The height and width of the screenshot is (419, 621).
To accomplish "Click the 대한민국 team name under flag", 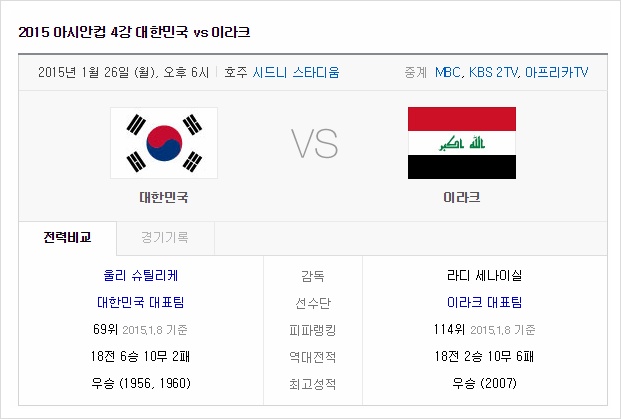I will (164, 198).
